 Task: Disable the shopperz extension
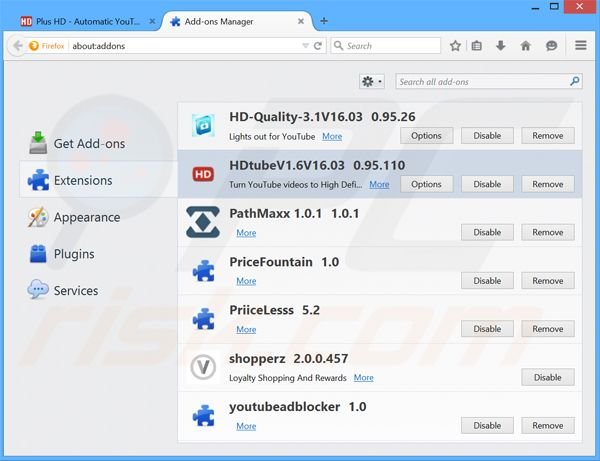(548, 378)
